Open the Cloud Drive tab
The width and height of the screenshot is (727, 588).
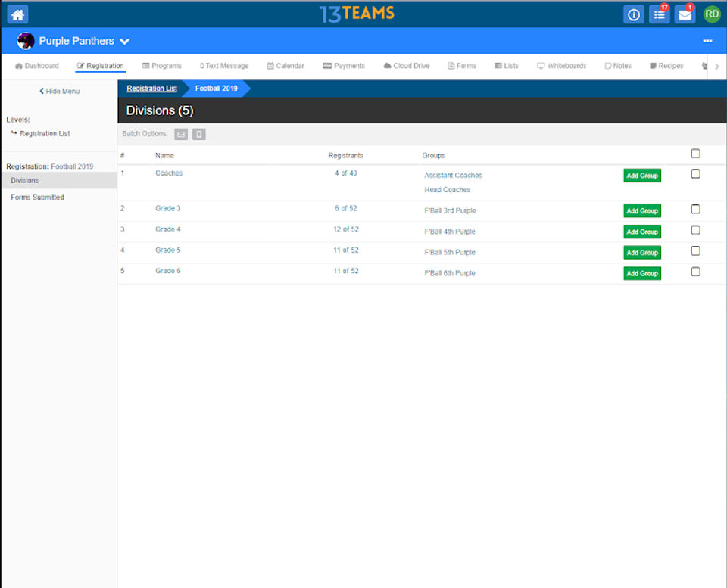coord(407,66)
